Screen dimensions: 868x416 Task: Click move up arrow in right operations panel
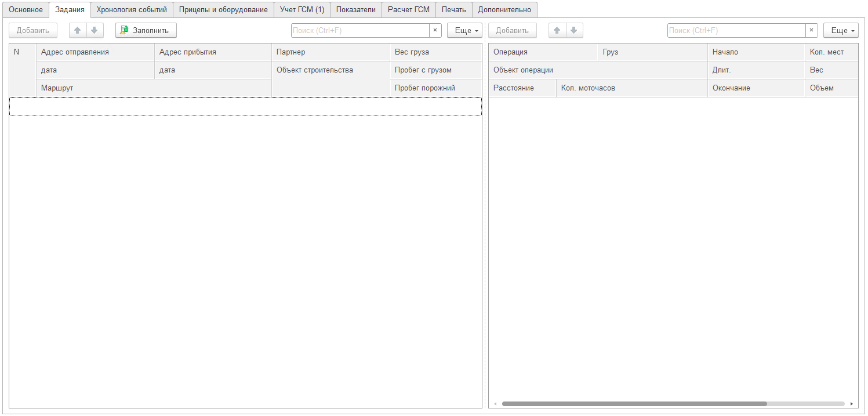pos(557,30)
